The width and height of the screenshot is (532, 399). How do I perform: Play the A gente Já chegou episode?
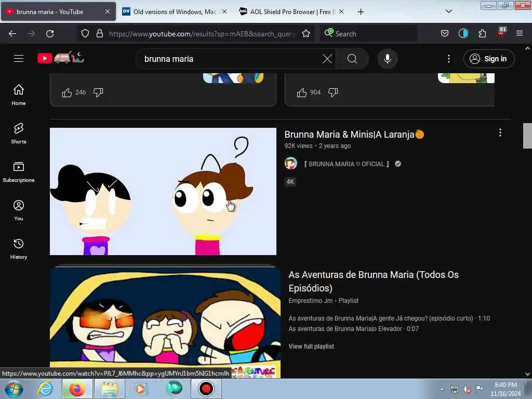[x=389, y=318]
